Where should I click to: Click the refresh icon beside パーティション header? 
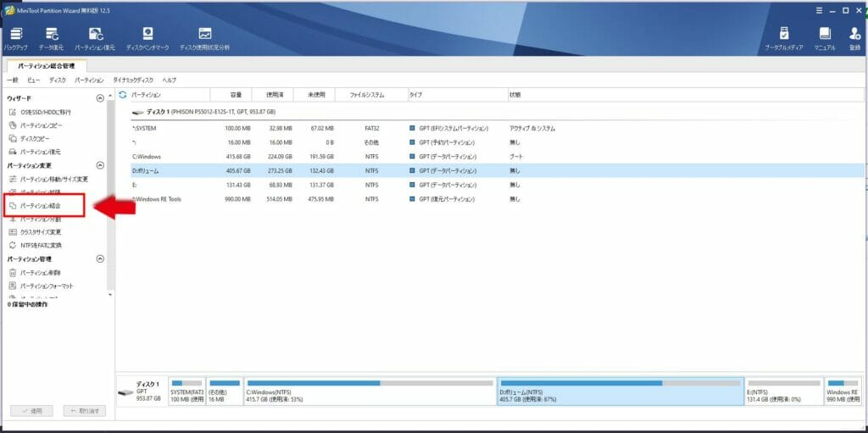pyautogui.click(x=123, y=95)
